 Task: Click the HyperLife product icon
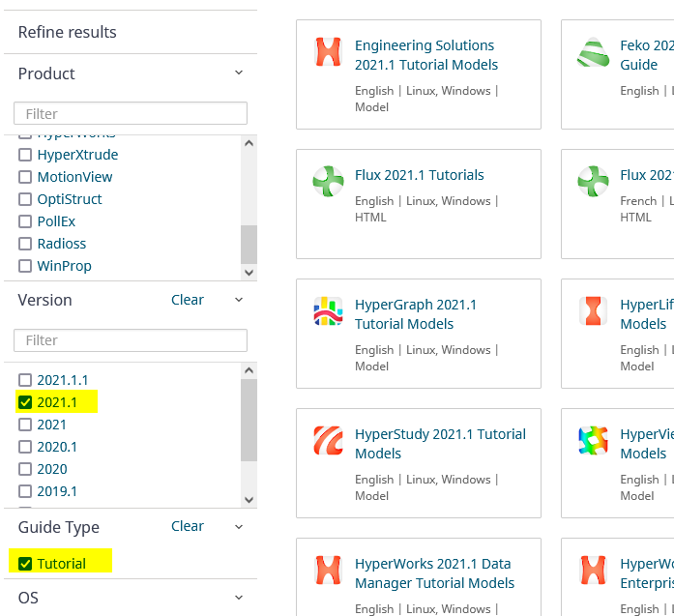point(593,311)
